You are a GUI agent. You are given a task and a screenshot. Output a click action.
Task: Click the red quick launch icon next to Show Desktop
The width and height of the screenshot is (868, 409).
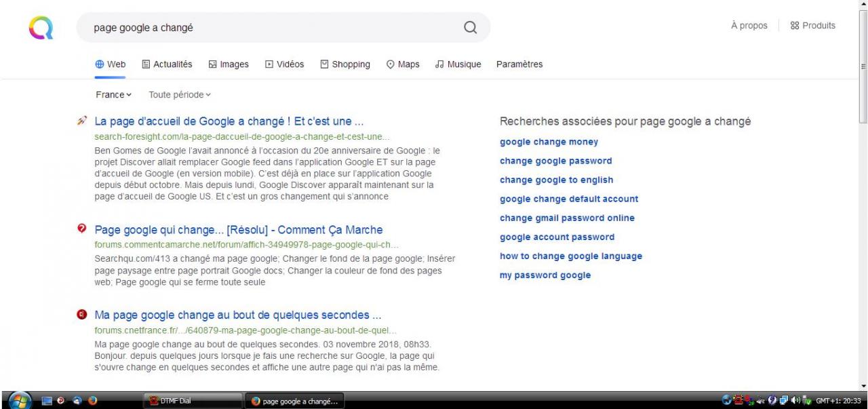(62, 401)
